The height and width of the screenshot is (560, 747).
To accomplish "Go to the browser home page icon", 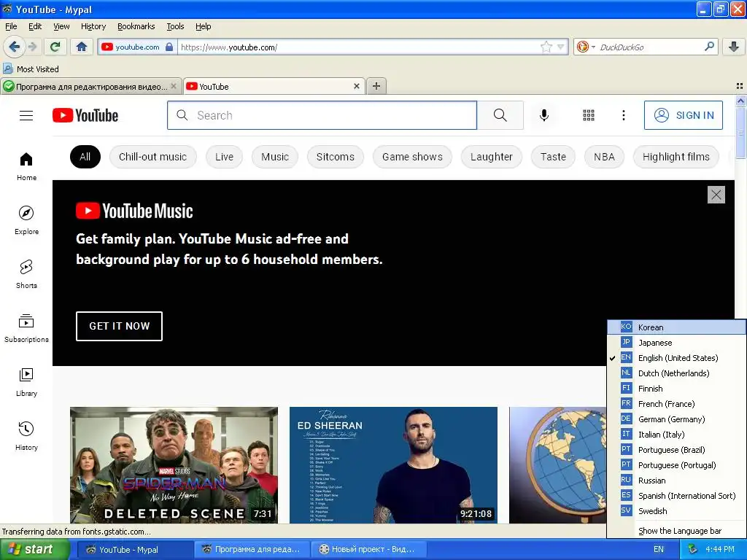I will (82, 47).
